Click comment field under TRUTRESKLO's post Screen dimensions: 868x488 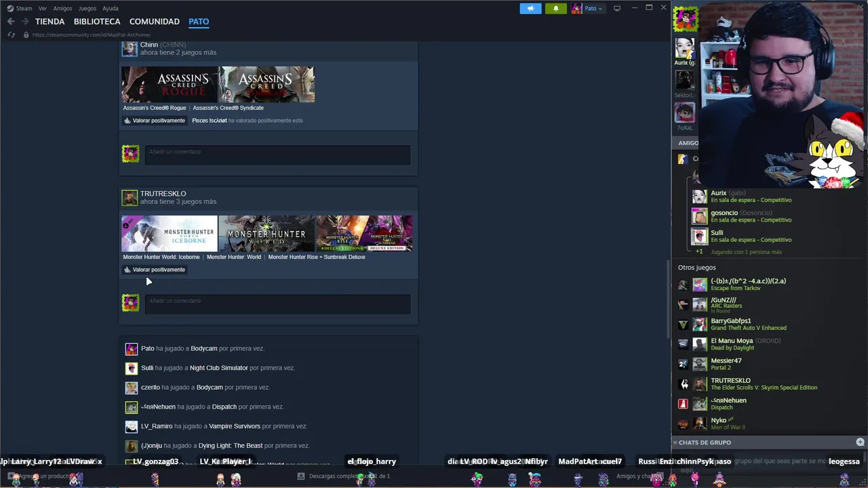coord(277,304)
